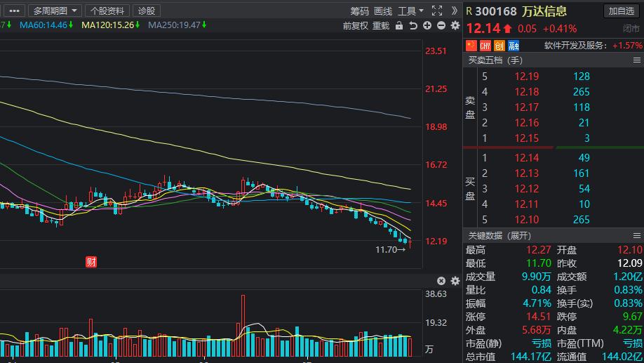This screenshot has width=644, height=363.
Task: Click the red 财 financial report marker
Action: click(91, 262)
